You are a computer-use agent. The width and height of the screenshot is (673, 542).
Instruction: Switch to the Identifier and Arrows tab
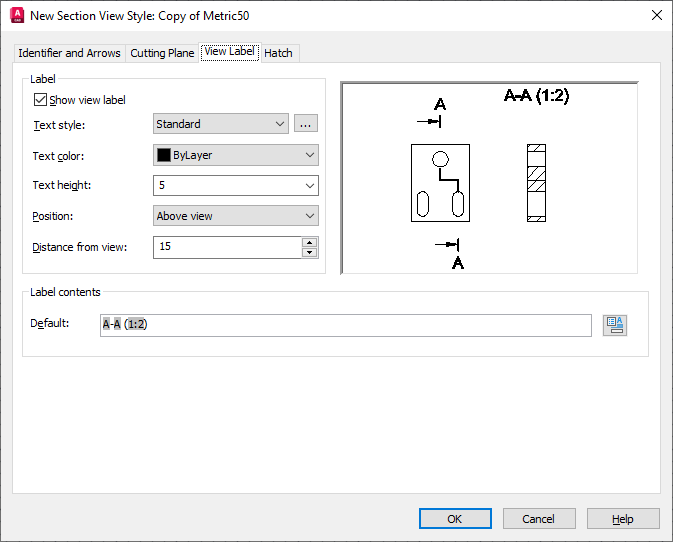[x=70, y=53]
